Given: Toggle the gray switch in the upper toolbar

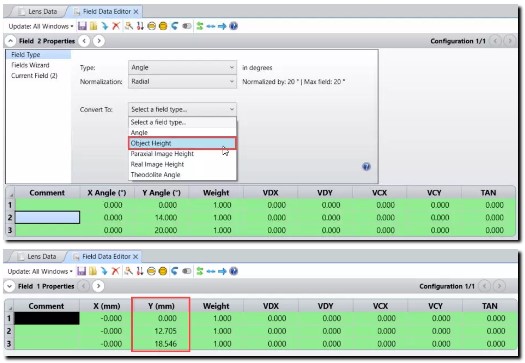Looking at the screenshot, I should pyautogui.click(x=187, y=26).
